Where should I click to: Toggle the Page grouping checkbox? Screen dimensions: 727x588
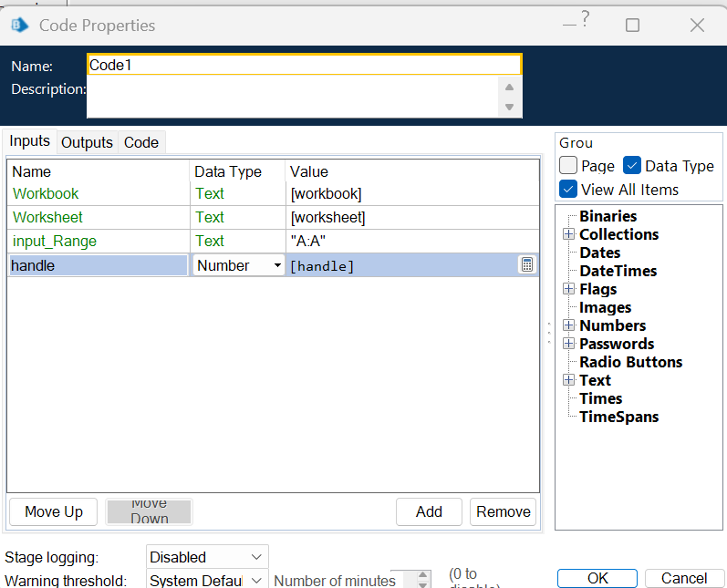pyautogui.click(x=568, y=166)
